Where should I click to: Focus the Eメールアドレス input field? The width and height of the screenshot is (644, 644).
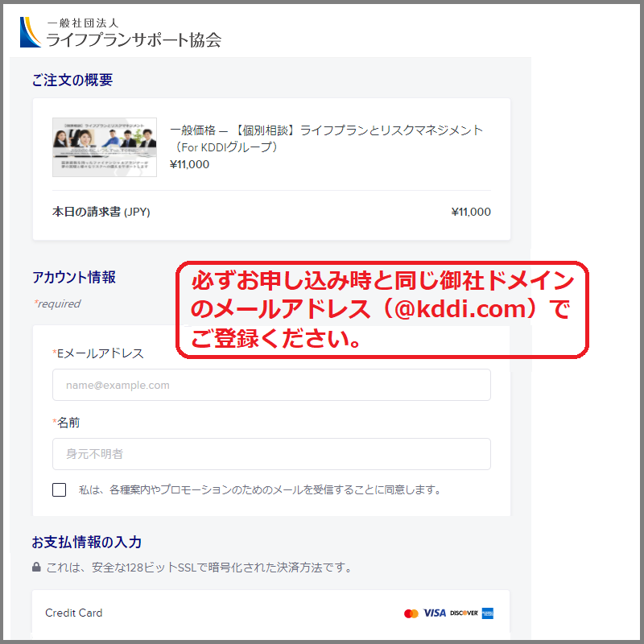271,385
